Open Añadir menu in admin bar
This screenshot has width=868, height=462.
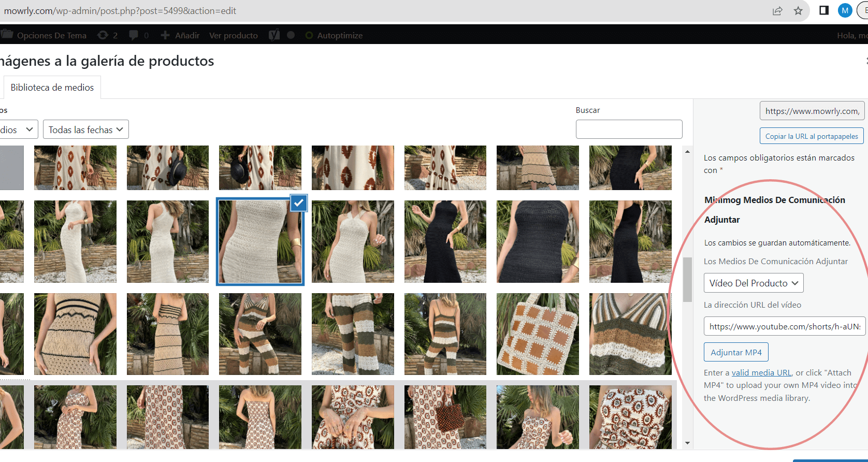(180, 35)
